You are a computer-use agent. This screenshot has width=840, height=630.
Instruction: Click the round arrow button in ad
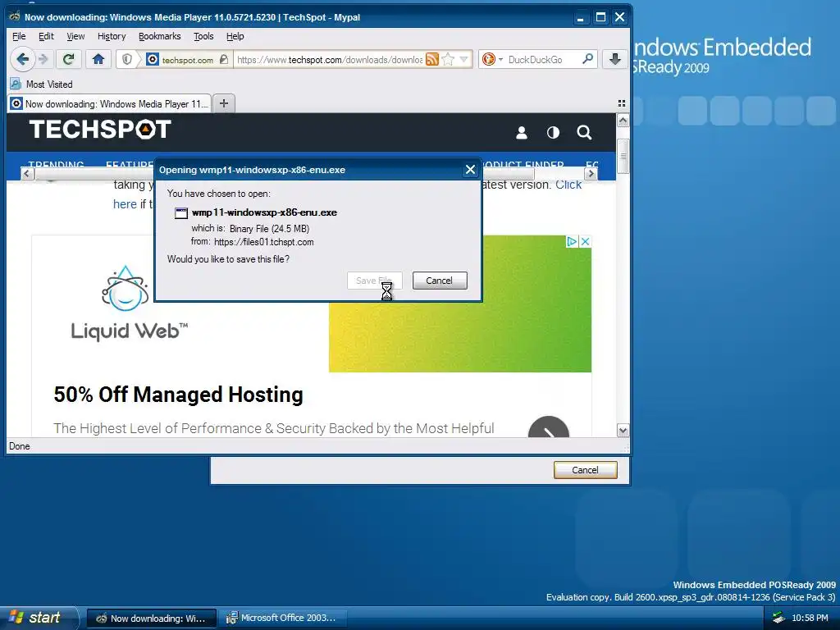[x=549, y=427]
